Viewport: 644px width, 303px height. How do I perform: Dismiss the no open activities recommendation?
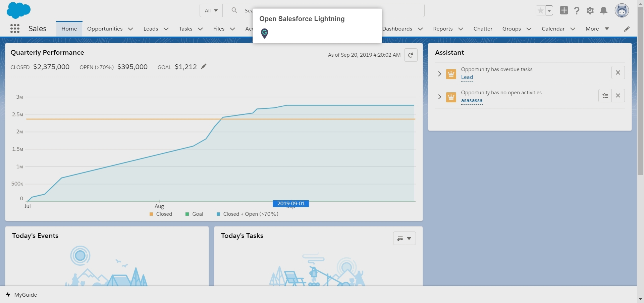coord(618,96)
